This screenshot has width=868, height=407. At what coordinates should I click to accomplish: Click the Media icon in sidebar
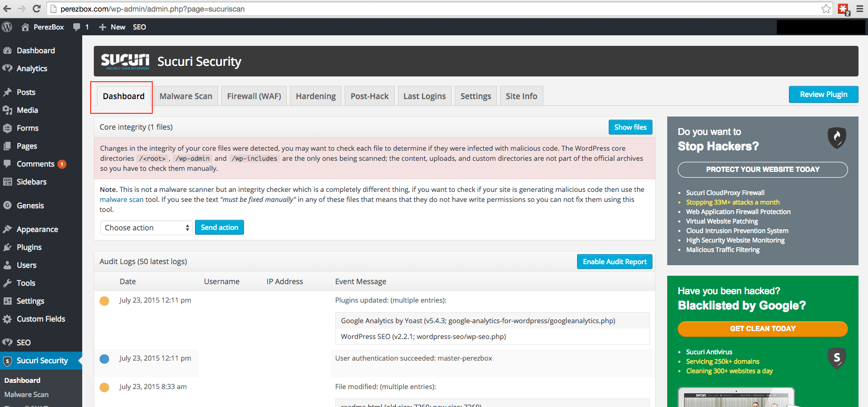click(x=7, y=110)
